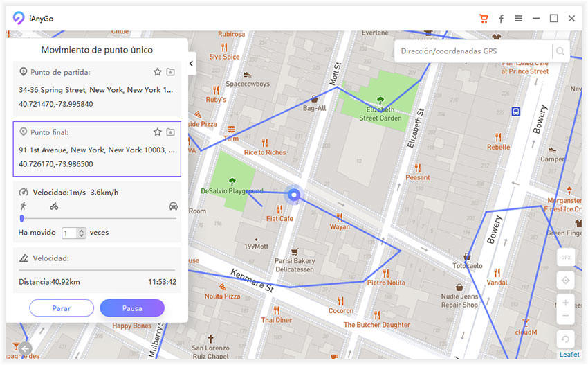
Task: Click the Pausa button
Action: click(132, 308)
